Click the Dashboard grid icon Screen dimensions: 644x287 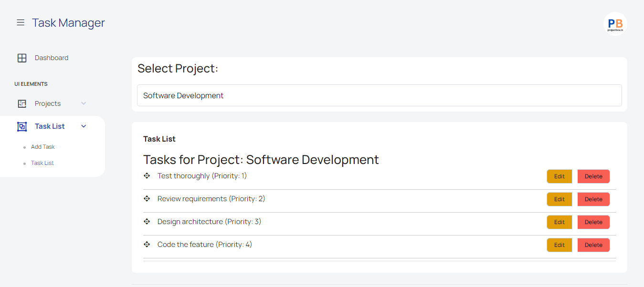(x=22, y=58)
